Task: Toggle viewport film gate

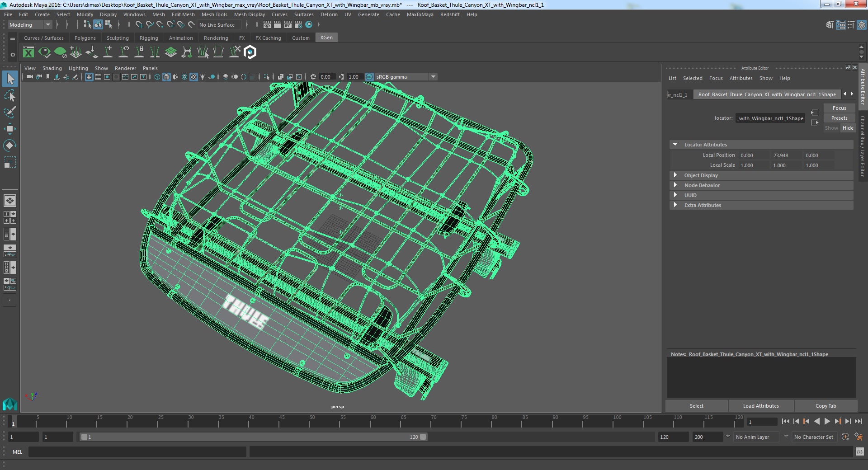Action: tap(98, 77)
